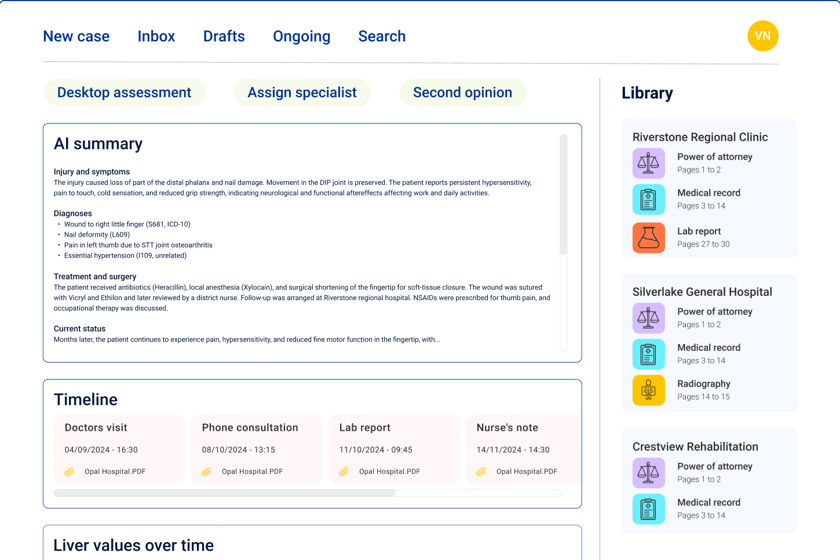Select the Nurse's note timeline card
840x560 pixels.
pos(523,449)
